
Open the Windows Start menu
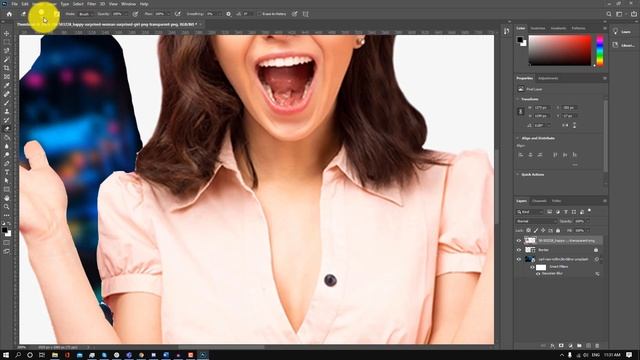[x=6, y=355]
